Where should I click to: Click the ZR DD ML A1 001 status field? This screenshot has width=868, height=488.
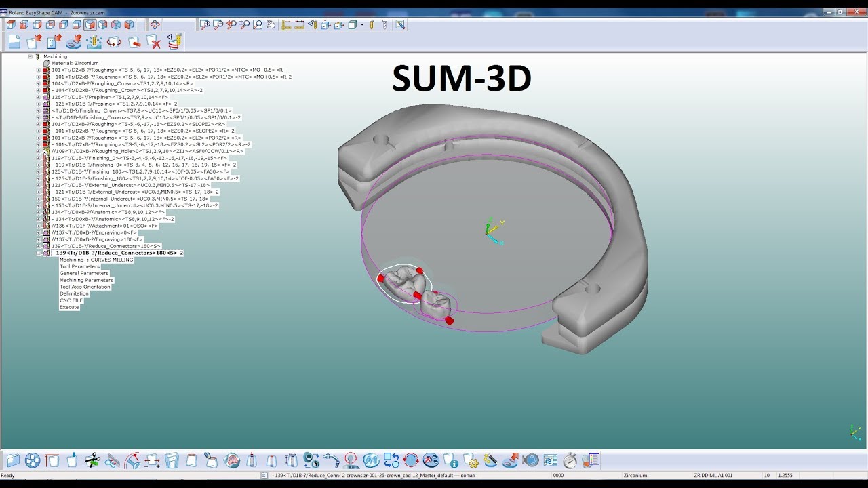click(713, 476)
